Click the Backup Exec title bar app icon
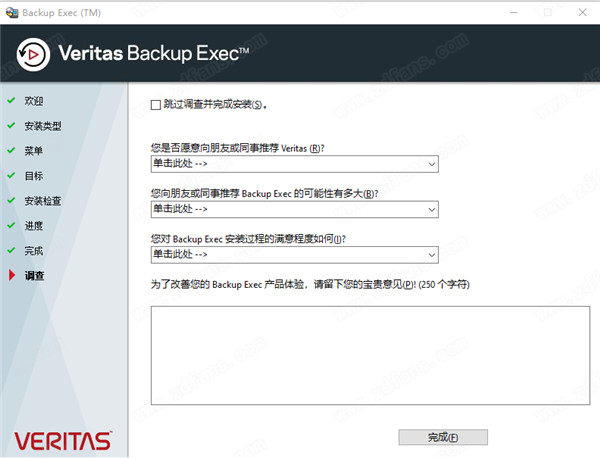Screen dimensions: 600x458 (x=12, y=13)
